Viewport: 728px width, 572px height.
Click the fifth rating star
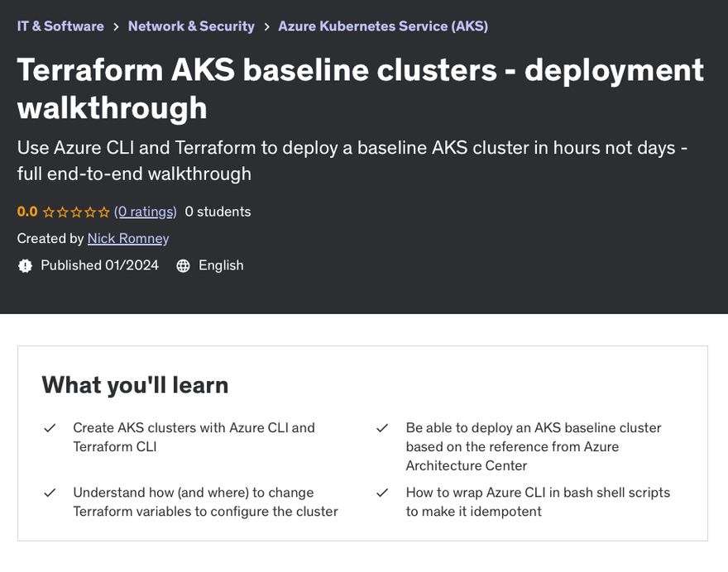click(103, 212)
